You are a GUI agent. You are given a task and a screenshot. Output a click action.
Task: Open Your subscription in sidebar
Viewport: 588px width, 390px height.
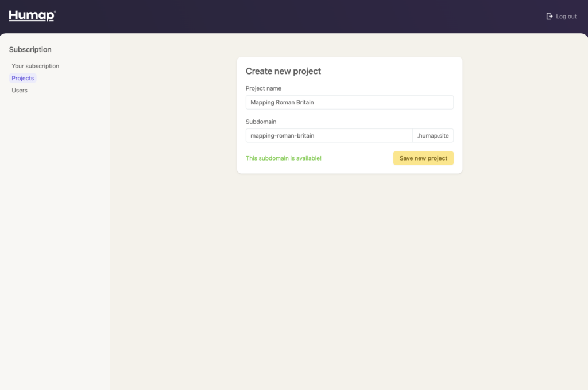35,66
